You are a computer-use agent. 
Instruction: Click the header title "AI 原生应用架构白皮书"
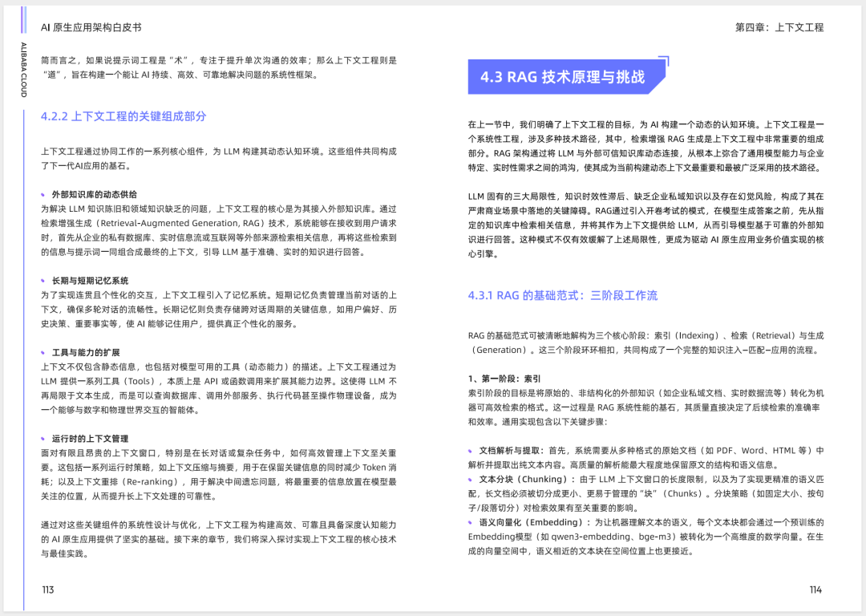click(91, 27)
